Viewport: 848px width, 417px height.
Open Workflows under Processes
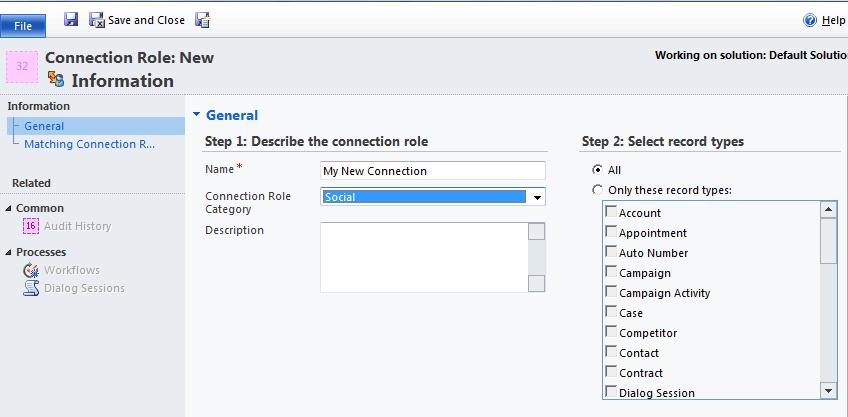click(71, 270)
